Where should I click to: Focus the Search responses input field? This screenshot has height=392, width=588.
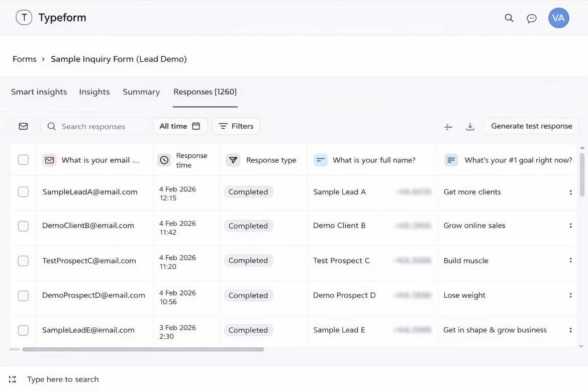coord(101,127)
